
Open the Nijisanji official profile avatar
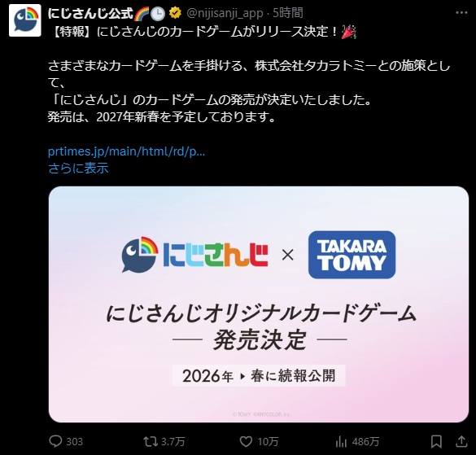[25, 20]
